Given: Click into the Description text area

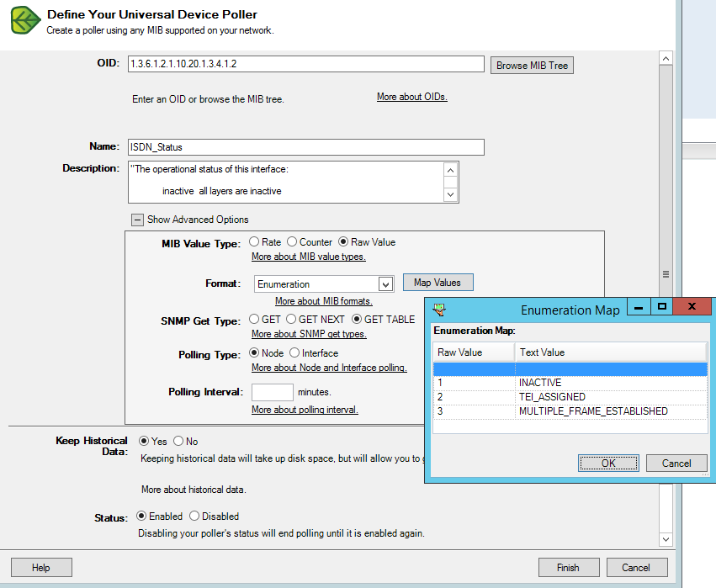Looking at the screenshot, I should pos(286,182).
